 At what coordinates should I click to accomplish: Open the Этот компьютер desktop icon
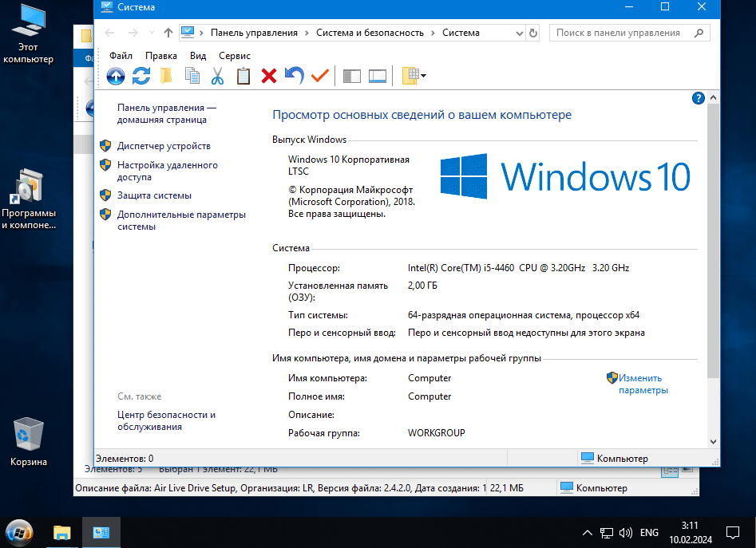(28, 34)
